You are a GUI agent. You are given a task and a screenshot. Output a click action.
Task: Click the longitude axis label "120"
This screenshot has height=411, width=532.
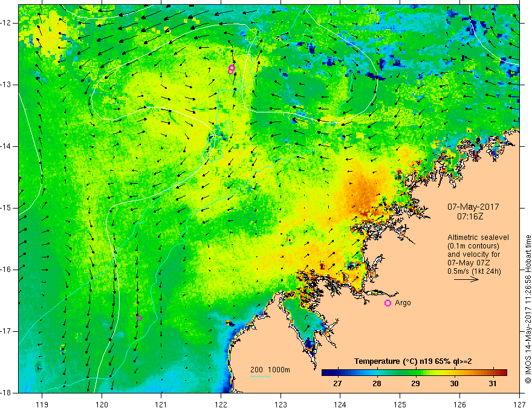click(102, 404)
